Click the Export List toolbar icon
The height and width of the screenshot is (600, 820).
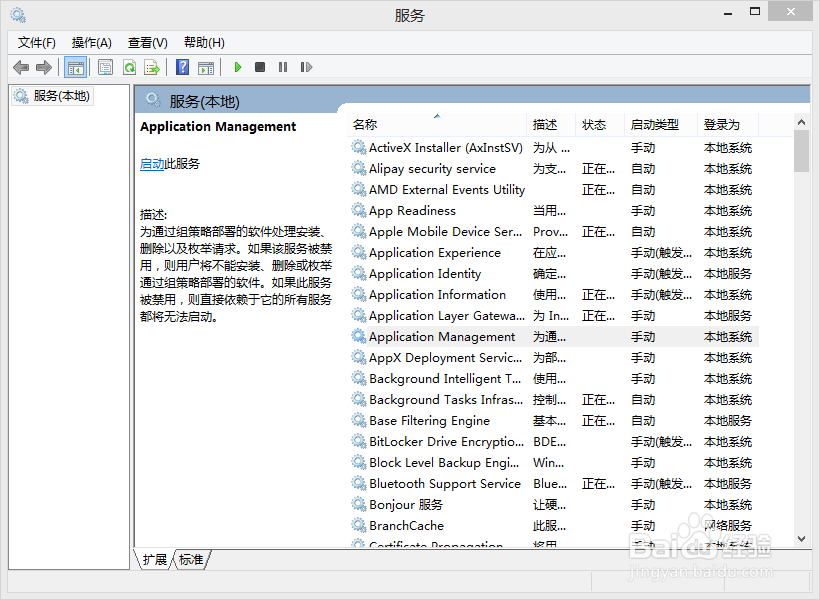152,67
